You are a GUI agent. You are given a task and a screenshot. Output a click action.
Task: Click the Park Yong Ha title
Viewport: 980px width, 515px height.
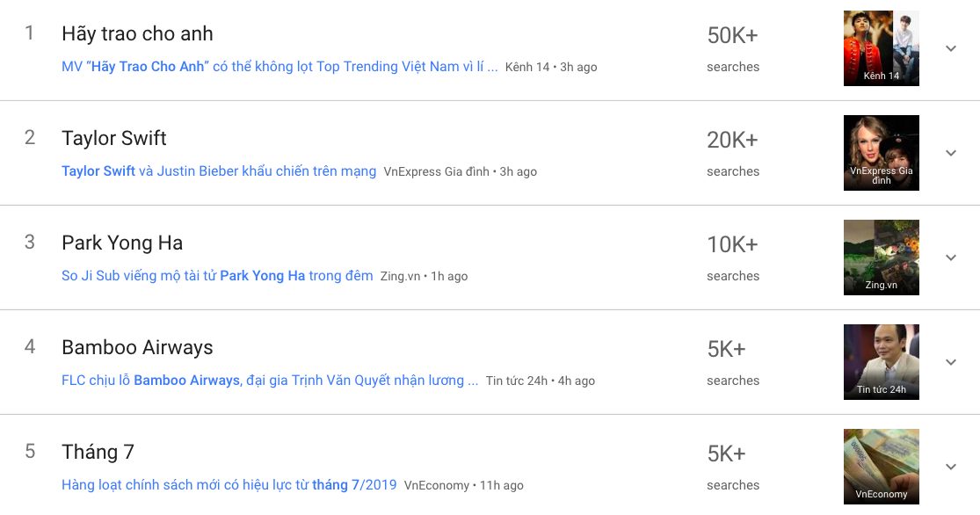[x=122, y=243]
